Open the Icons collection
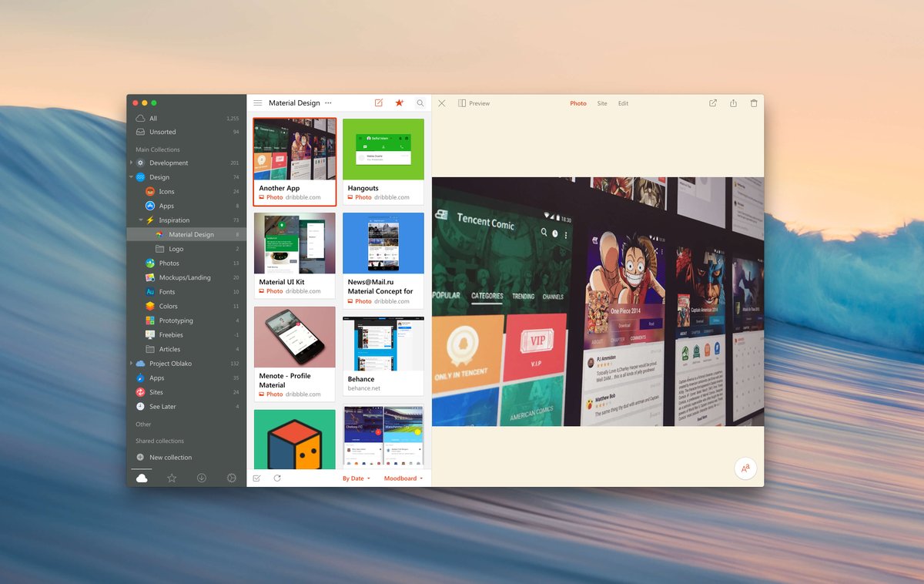The height and width of the screenshot is (584, 924). pos(186,192)
